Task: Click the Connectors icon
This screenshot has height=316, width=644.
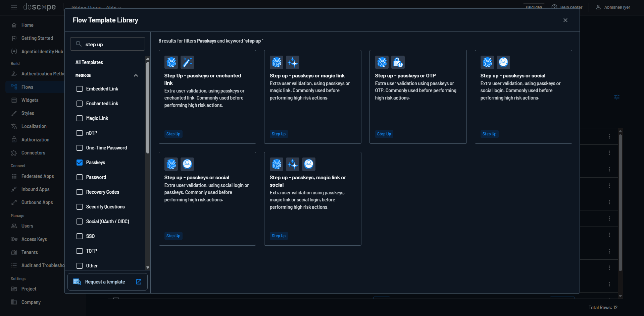Action: [14, 153]
